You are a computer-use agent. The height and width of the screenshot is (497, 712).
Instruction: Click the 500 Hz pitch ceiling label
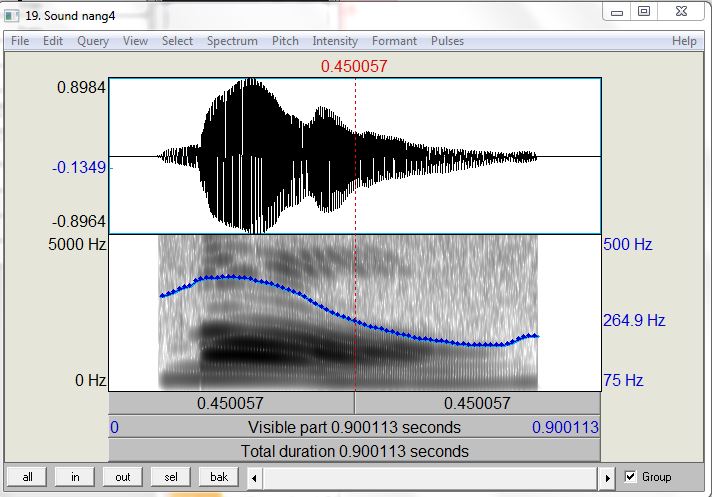pyautogui.click(x=628, y=244)
